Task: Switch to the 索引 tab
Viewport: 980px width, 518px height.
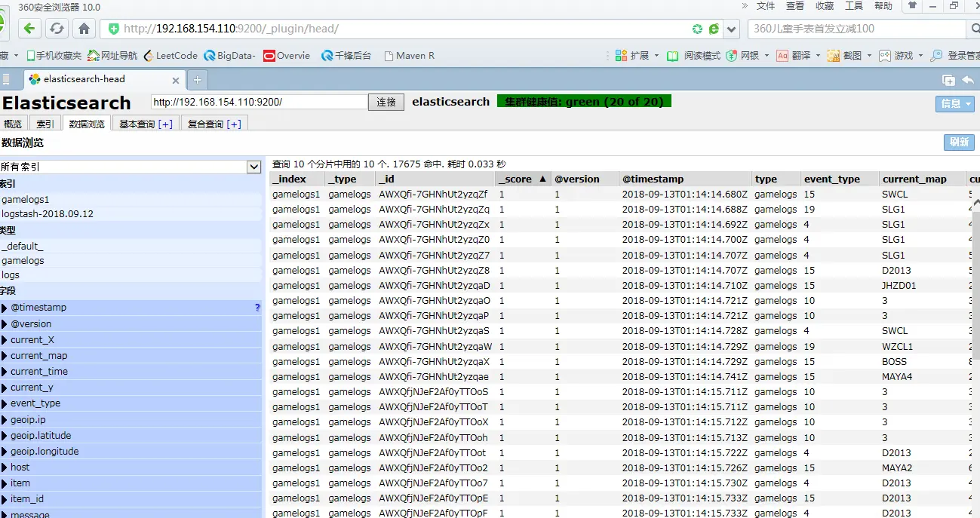Action: tap(45, 124)
